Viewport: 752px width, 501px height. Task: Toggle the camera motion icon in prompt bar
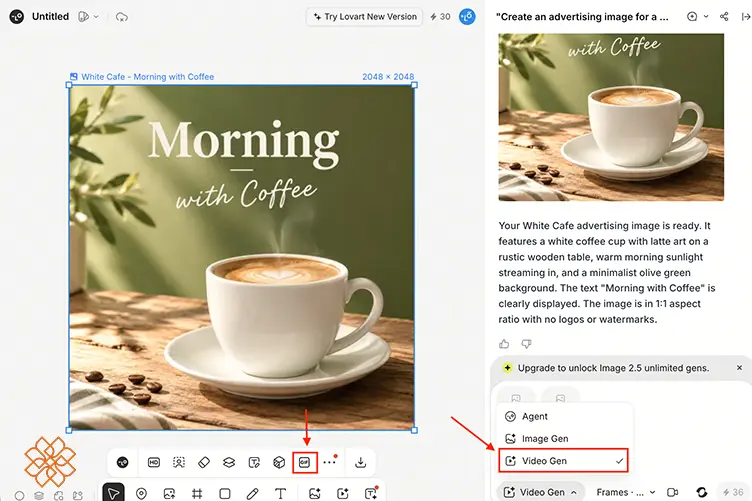pyautogui.click(x=672, y=492)
